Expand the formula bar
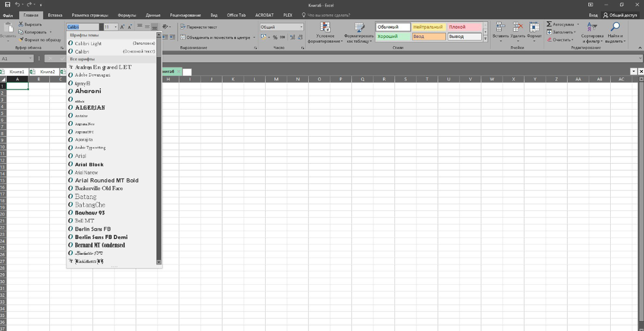Screen dimensions: 644x331 640,58
